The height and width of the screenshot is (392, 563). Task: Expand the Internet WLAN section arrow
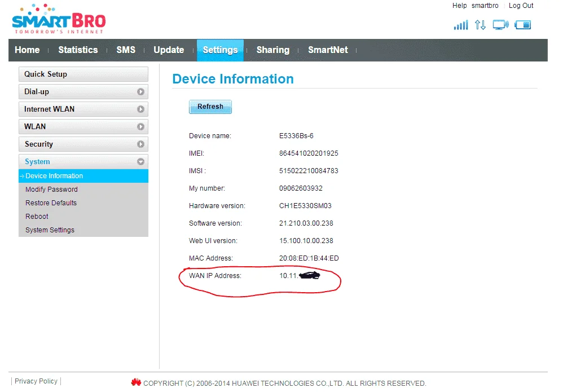[140, 109]
